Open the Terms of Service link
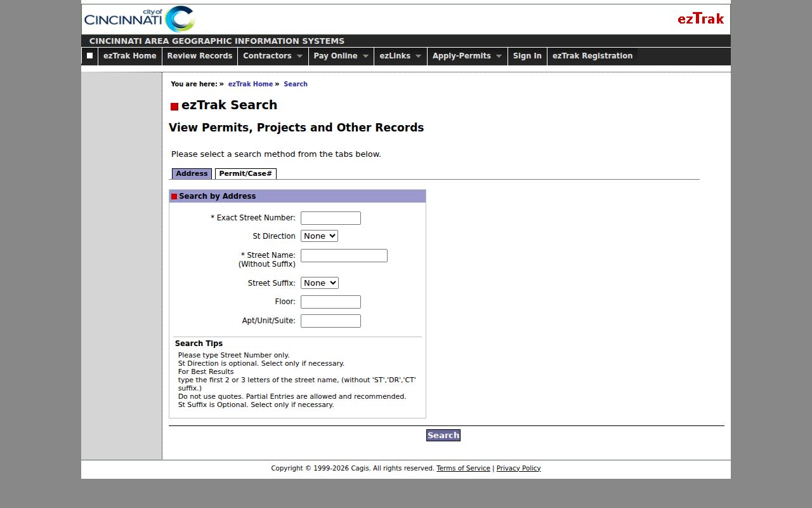This screenshot has width=812, height=508. [x=463, y=468]
